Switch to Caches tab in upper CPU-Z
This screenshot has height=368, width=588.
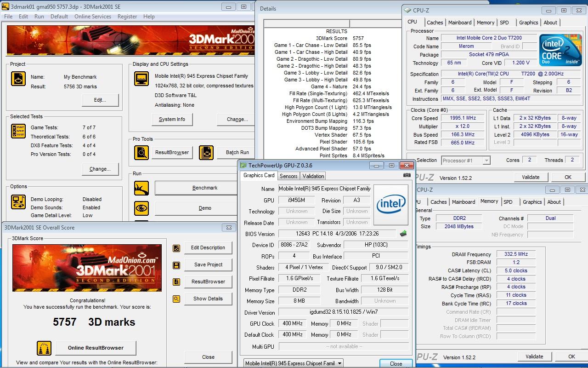point(435,23)
